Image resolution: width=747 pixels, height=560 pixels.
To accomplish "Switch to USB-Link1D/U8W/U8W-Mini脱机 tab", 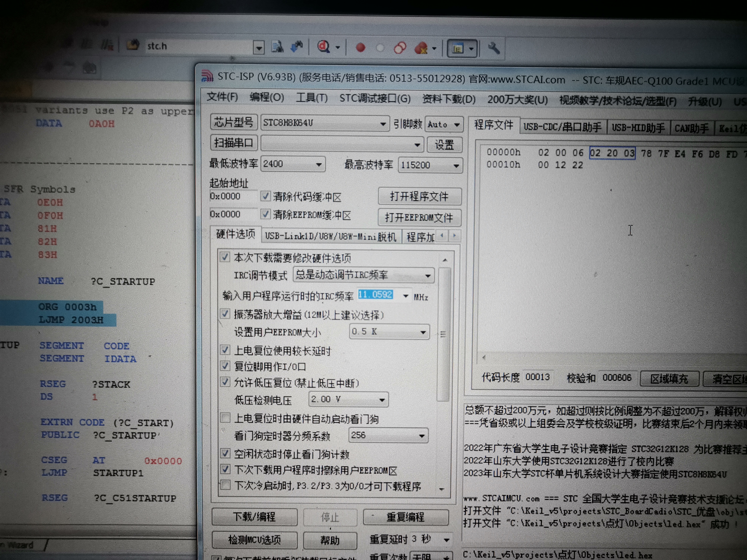I will (331, 237).
